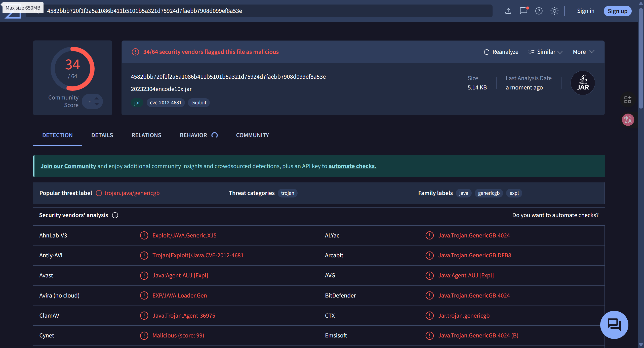
Task: Open the notifications chat icon
Action: click(524, 11)
